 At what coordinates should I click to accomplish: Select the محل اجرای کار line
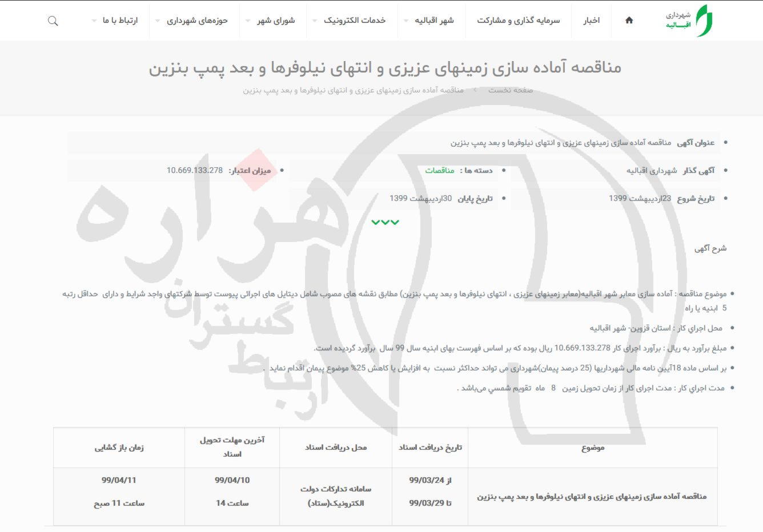click(656, 328)
